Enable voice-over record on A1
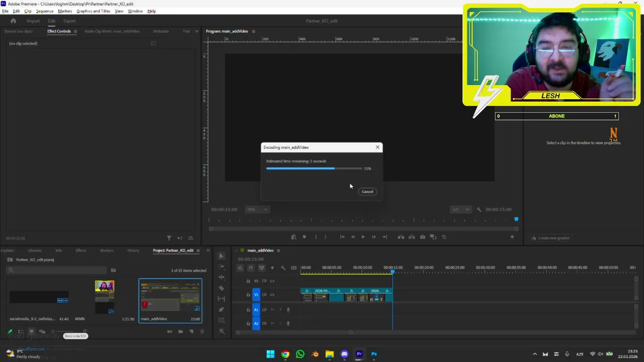The height and width of the screenshot is (362, 644). point(288,310)
